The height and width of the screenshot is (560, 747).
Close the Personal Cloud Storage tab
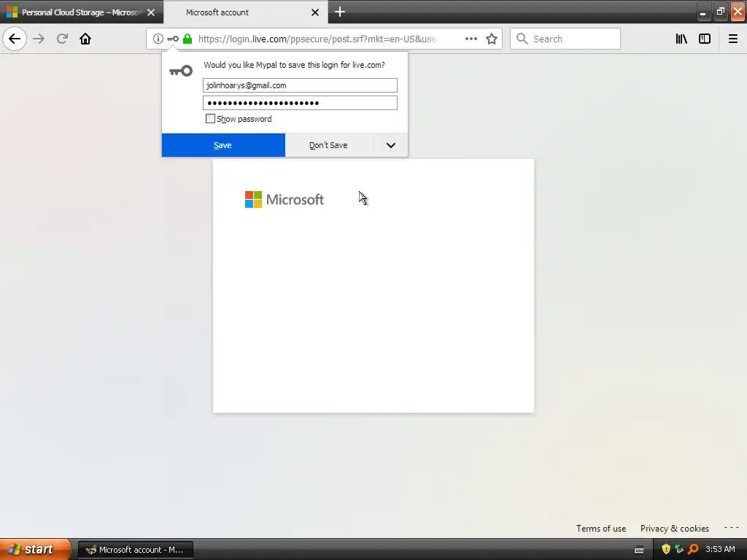point(151,12)
